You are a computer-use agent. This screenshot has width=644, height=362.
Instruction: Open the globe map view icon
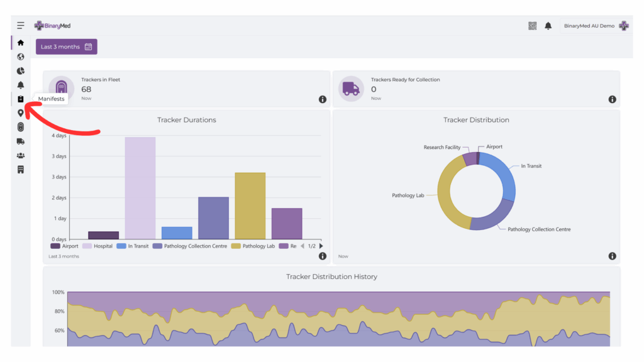(21, 57)
